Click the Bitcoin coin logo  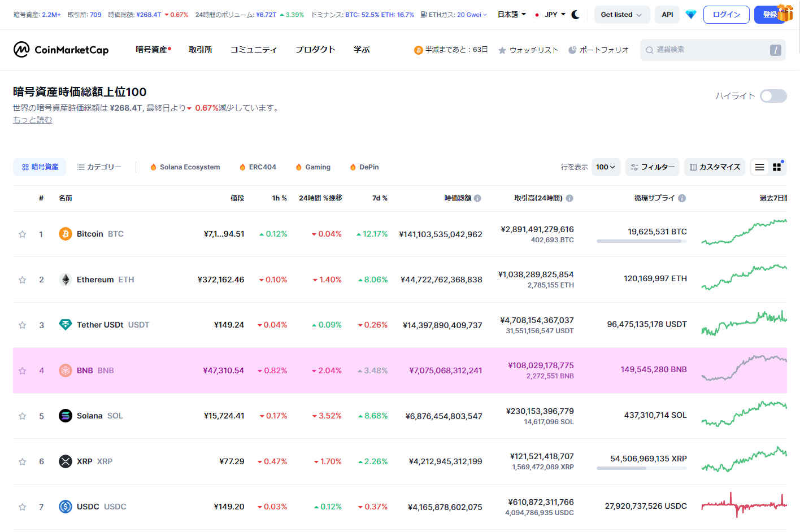[66, 234]
